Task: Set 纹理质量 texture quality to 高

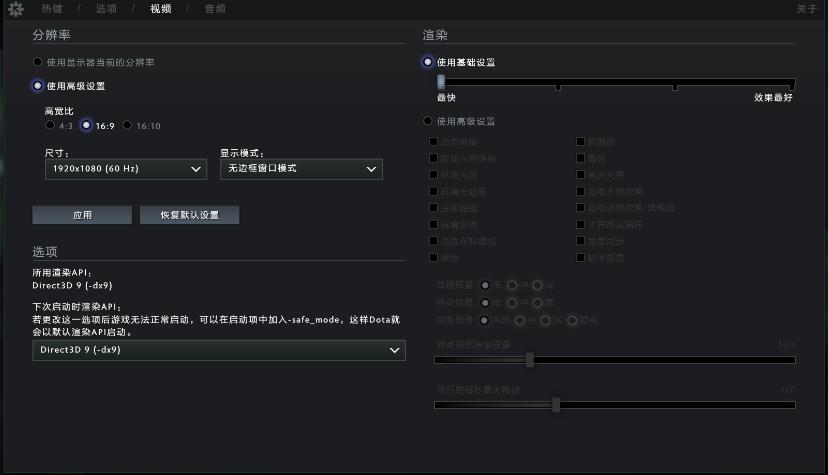Action: tap(538, 285)
